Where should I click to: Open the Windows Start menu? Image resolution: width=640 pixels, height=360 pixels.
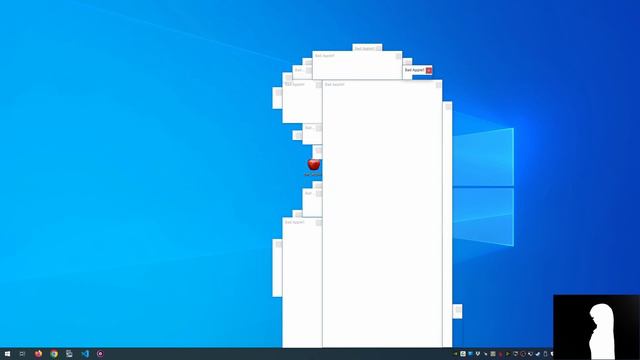coord(7,354)
